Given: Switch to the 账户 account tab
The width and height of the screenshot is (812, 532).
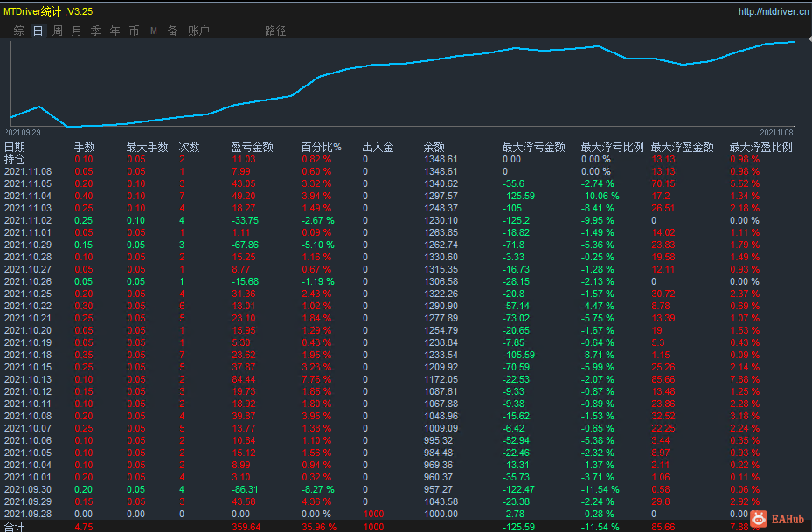Looking at the screenshot, I should [x=198, y=31].
